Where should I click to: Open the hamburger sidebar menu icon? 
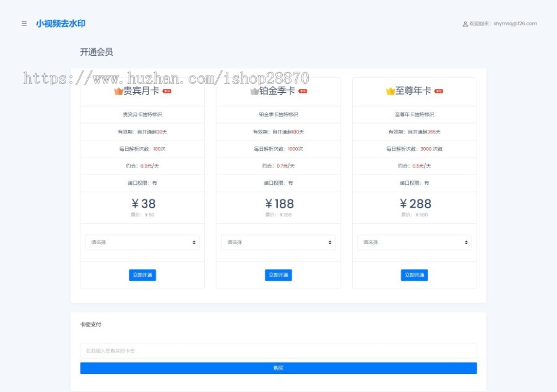[x=24, y=23]
